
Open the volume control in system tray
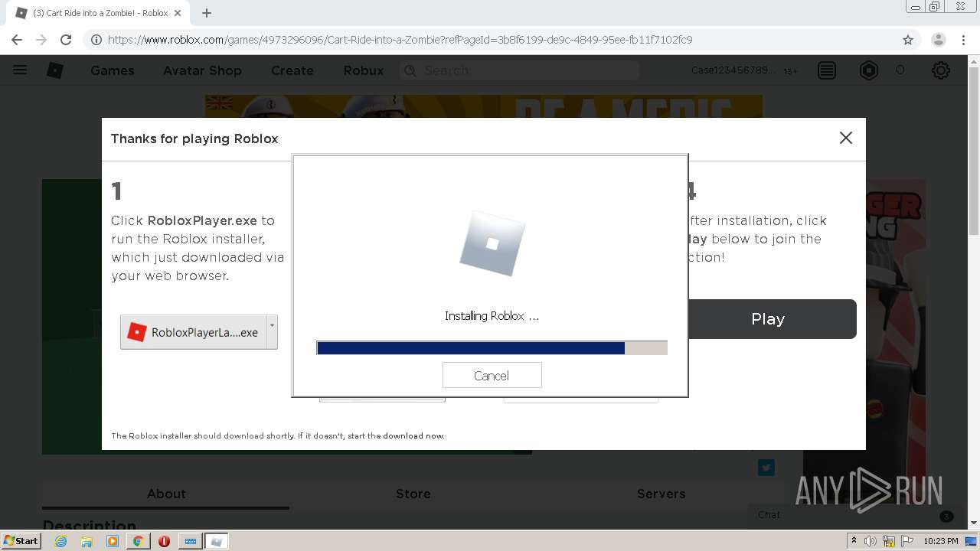871,541
